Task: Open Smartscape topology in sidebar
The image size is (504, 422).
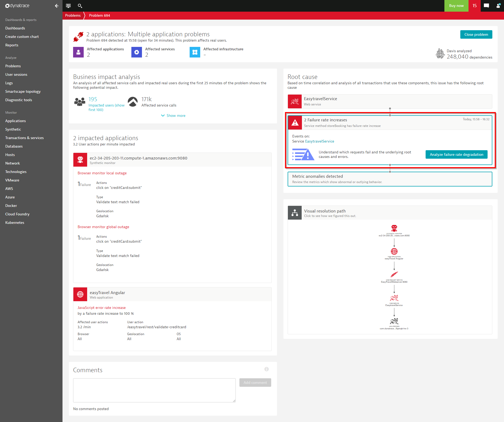Action: 23,91
